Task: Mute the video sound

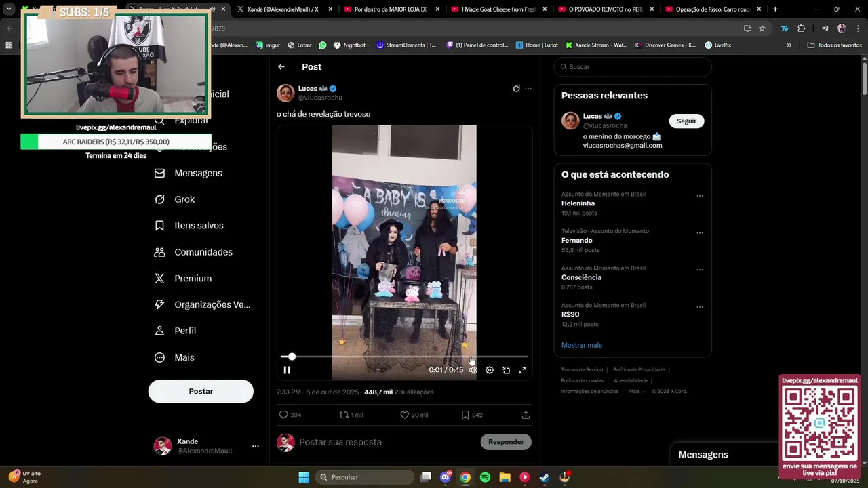Action: point(473,370)
